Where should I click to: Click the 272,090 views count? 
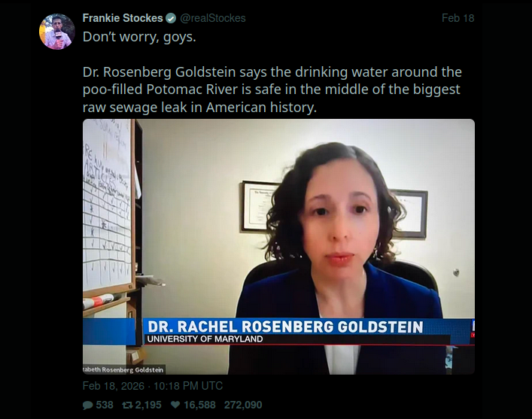point(243,405)
